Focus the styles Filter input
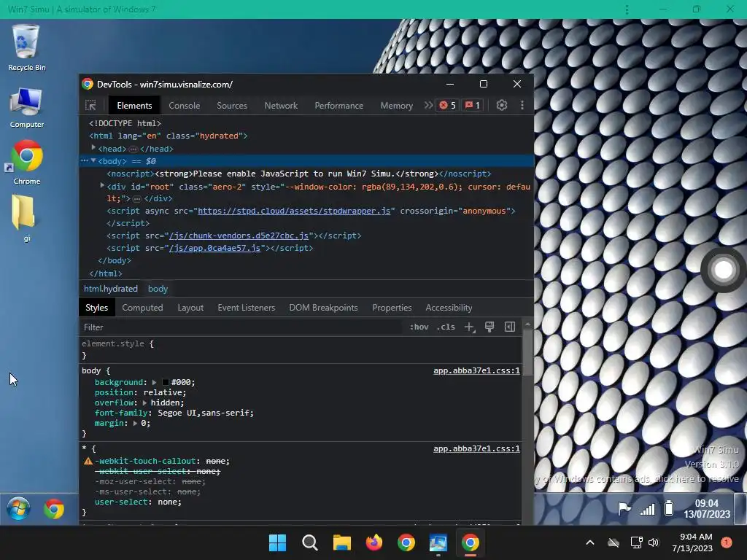 click(x=242, y=327)
